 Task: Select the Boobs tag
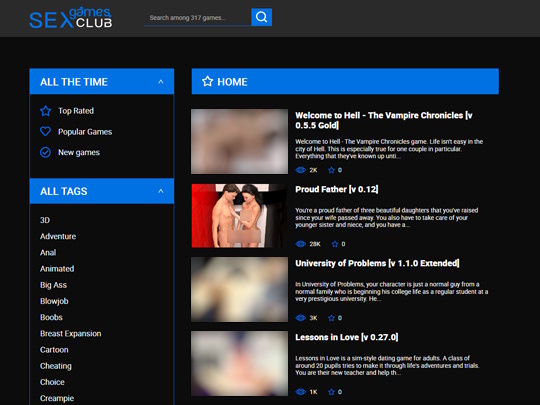[x=51, y=317]
